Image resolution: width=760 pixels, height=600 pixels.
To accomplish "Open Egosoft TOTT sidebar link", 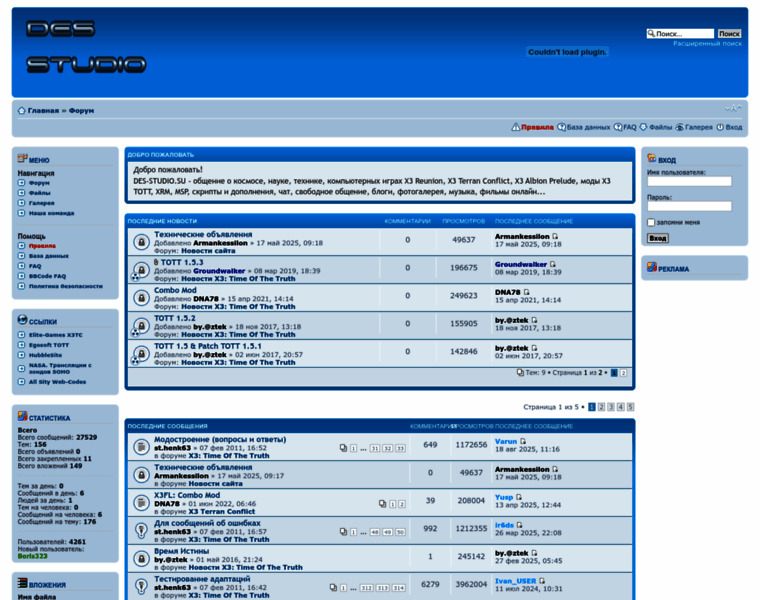I will coord(48,345).
